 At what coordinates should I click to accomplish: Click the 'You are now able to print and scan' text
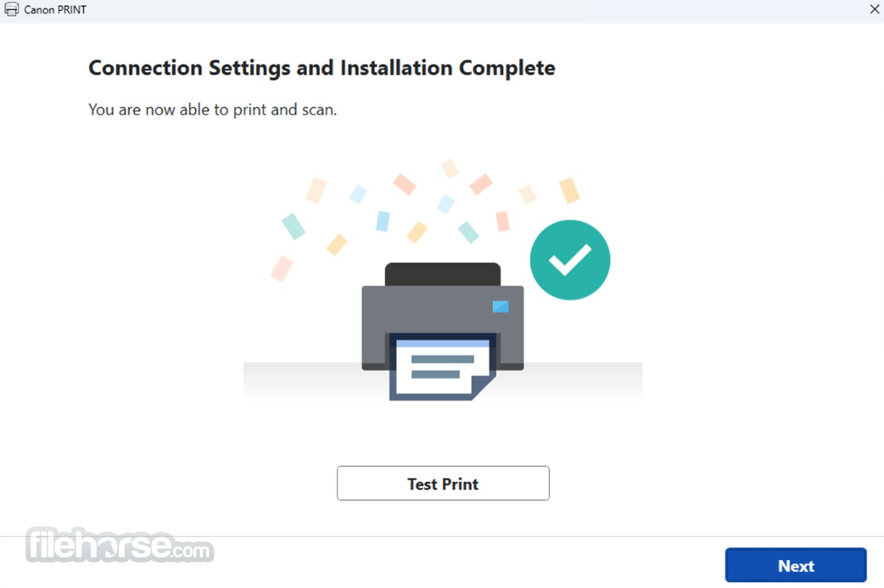pyautogui.click(x=213, y=109)
